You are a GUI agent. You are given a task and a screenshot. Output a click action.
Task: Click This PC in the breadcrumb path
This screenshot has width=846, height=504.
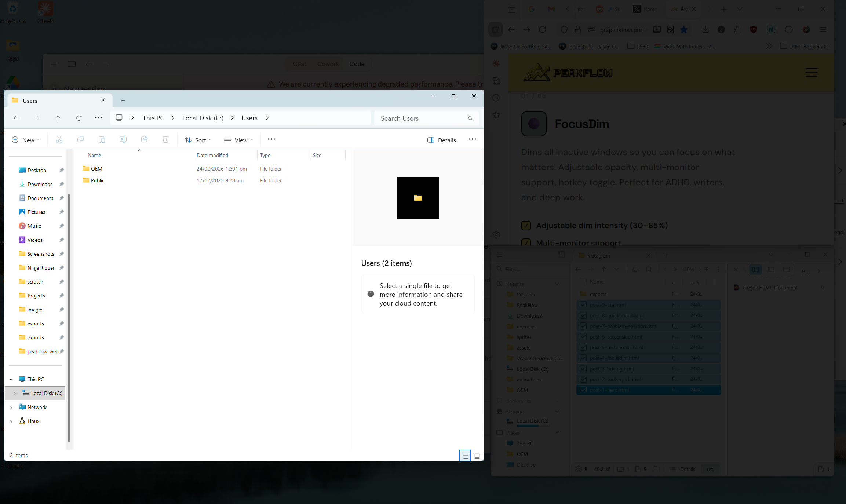pos(153,118)
